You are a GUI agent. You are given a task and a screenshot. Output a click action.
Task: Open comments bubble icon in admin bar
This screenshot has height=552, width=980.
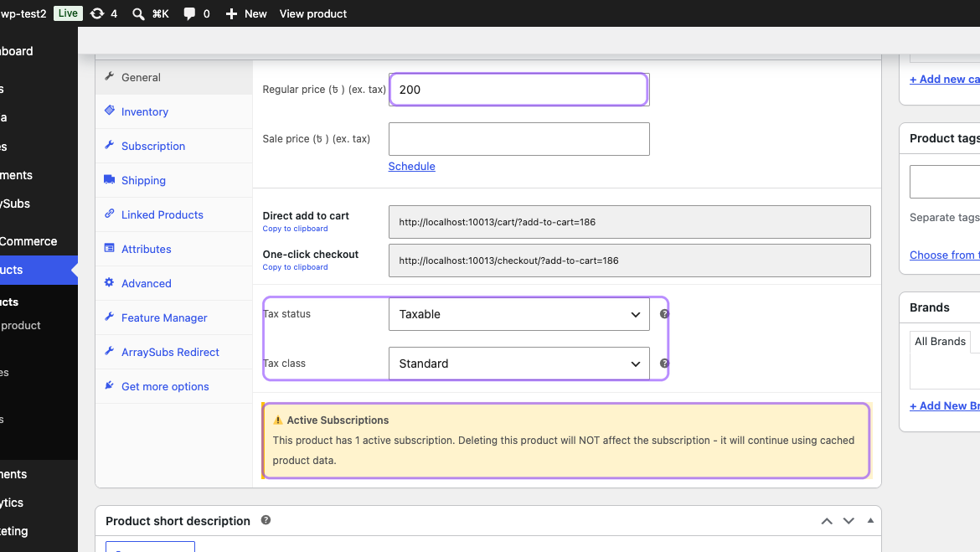coord(188,13)
